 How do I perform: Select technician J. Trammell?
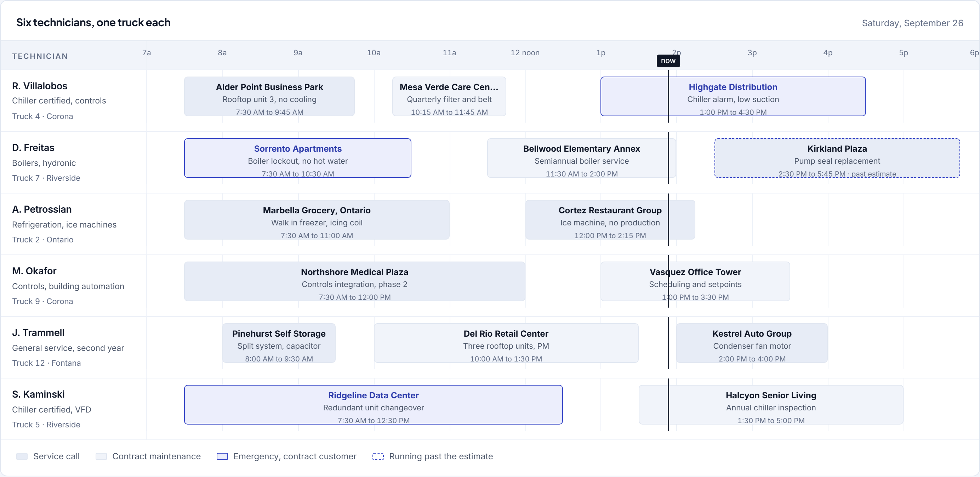pos(38,333)
